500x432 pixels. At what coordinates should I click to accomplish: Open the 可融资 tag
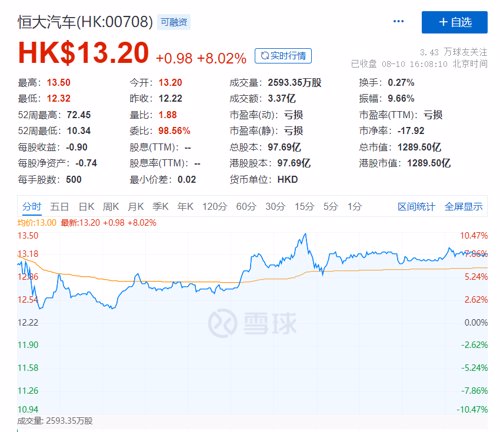[174, 22]
